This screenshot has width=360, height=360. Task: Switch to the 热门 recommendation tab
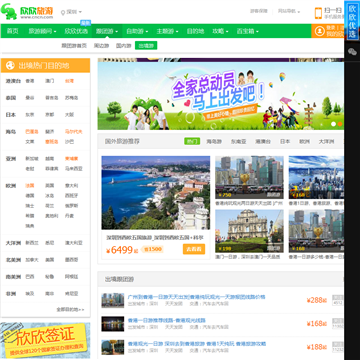click(192, 141)
